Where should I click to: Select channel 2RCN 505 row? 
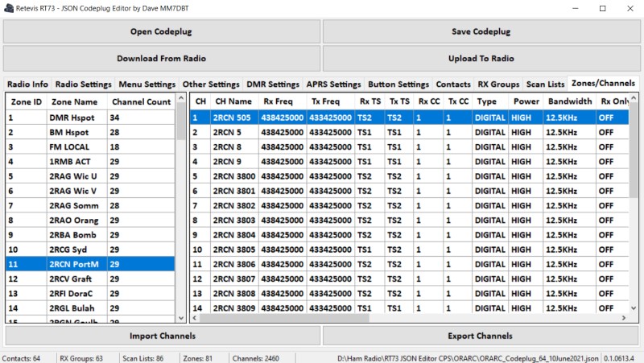410,118
